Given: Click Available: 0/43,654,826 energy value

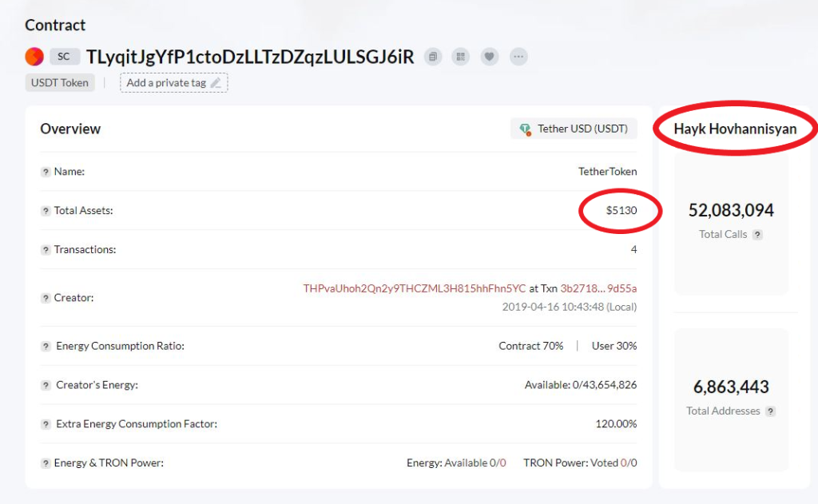Looking at the screenshot, I should coord(581,385).
